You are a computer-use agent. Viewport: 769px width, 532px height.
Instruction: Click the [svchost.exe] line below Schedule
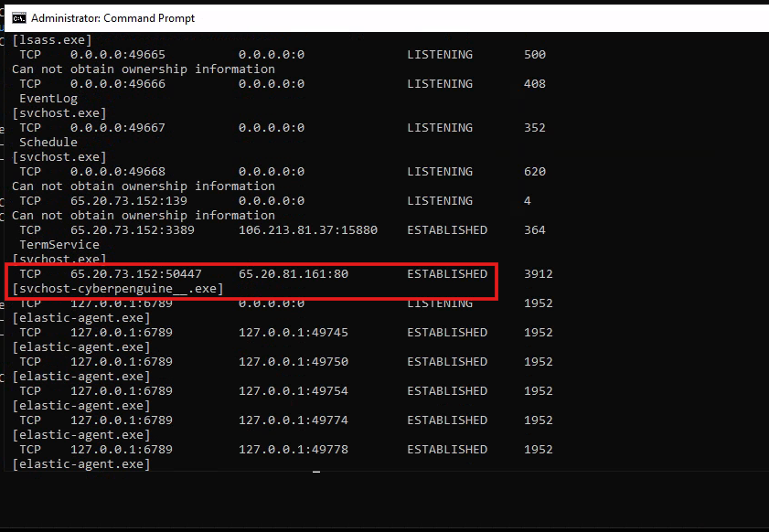coord(59,157)
